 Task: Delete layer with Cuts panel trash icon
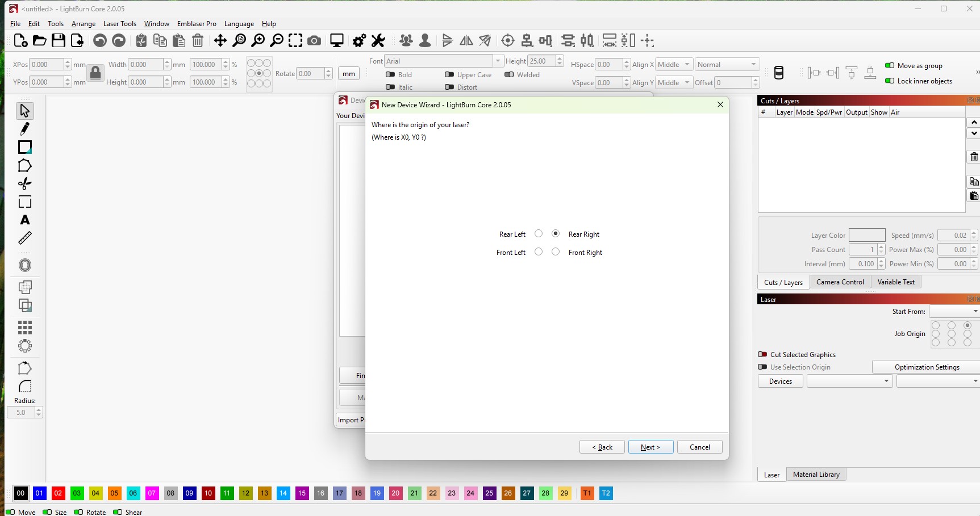(974, 157)
